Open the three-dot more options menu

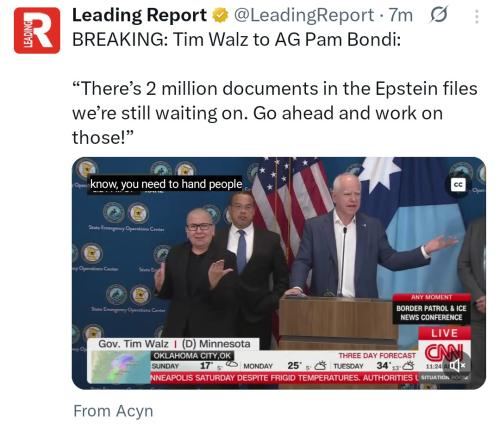[x=477, y=16]
